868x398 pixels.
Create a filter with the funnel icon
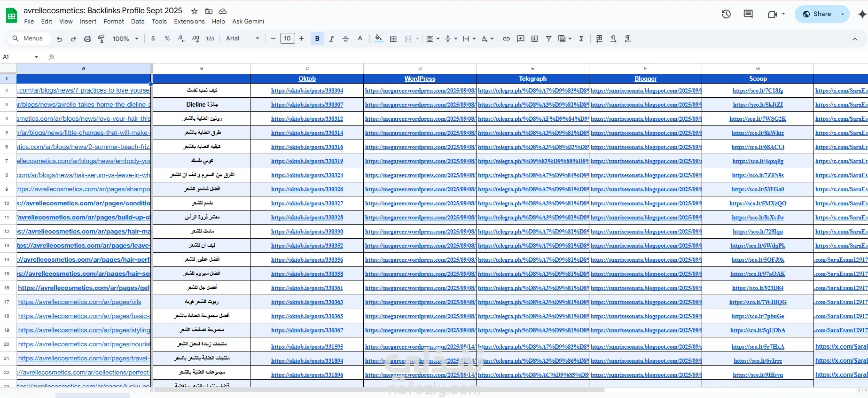(548, 39)
